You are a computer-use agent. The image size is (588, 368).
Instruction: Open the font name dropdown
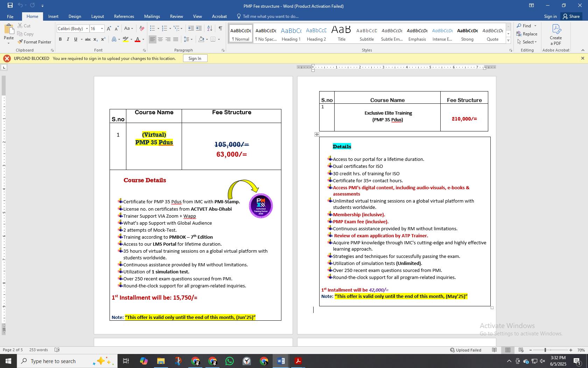tap(87, 28)
